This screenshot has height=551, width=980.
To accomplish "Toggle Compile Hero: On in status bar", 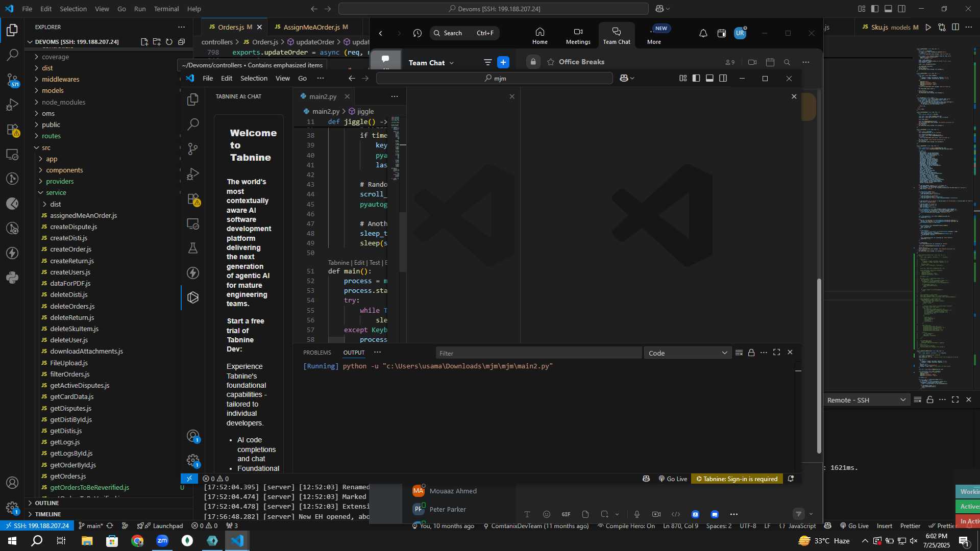I will [x=626, y=526].
